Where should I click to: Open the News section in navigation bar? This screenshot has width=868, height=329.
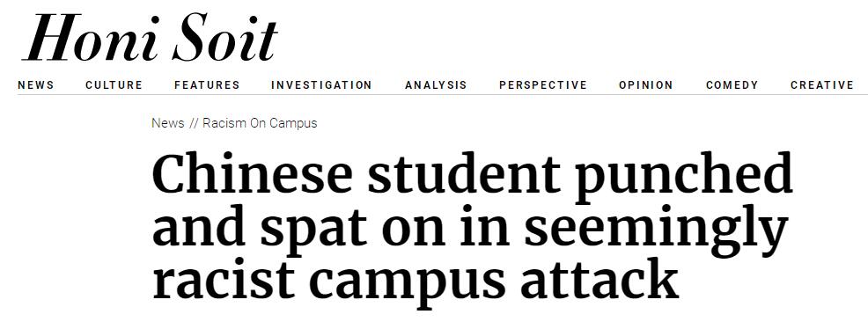point(36,85)
